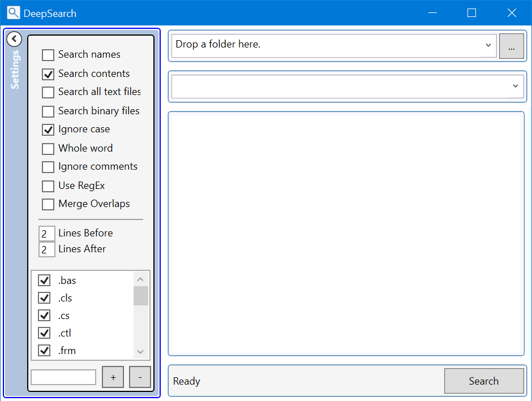Click the DeepSearch magnifier app icon
The height and width of the screenshot is (401, 532).
pyautogui.click(x=13, y=13)
